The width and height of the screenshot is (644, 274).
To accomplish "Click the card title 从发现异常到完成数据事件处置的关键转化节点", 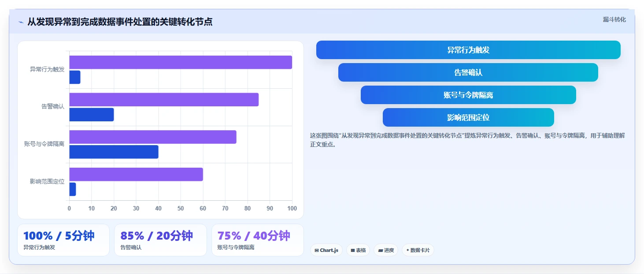I will (120, 22).
